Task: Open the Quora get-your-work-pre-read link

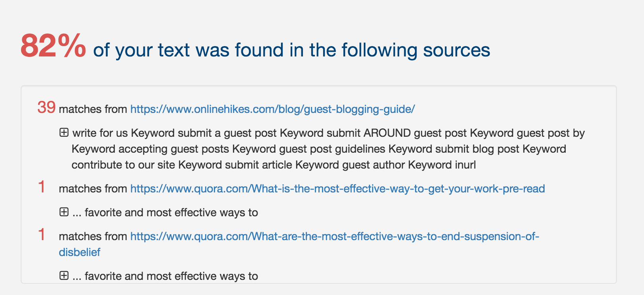Action: [337, 189]
